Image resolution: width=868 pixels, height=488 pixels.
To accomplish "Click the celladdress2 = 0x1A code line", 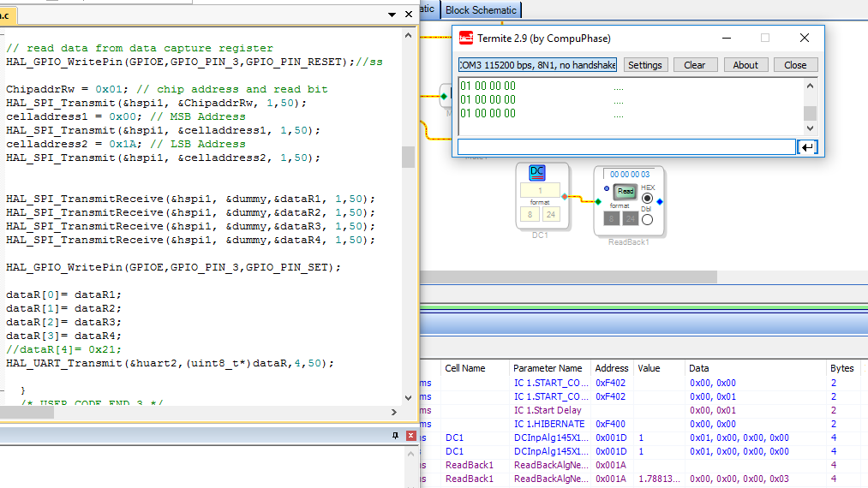I will pyautogui.click(x=126, y=144).
